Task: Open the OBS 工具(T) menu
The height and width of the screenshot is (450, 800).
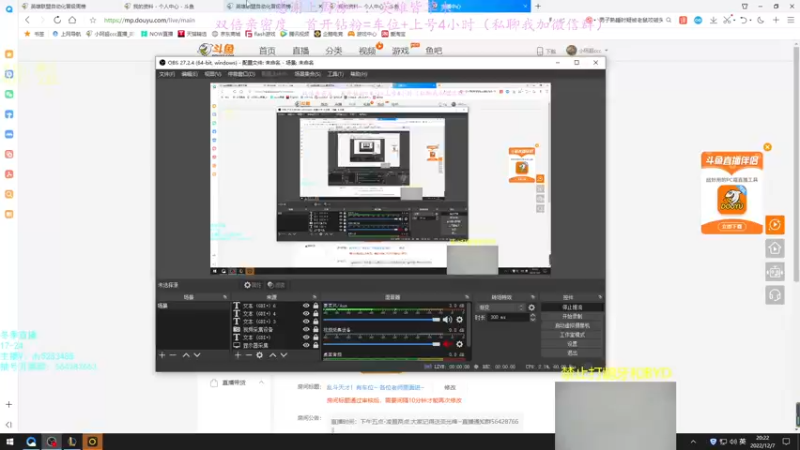Action: pyautogui.click(x=335, y=74)
